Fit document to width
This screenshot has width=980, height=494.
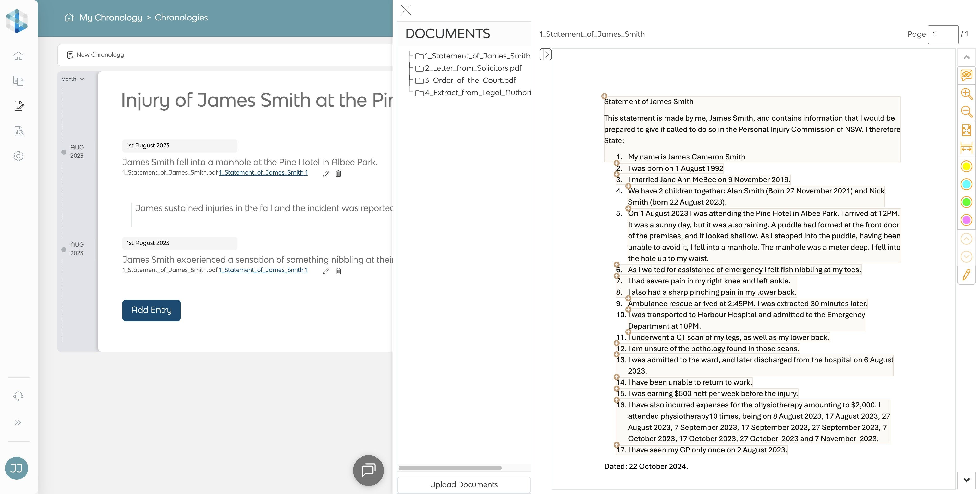click(966, 148)
